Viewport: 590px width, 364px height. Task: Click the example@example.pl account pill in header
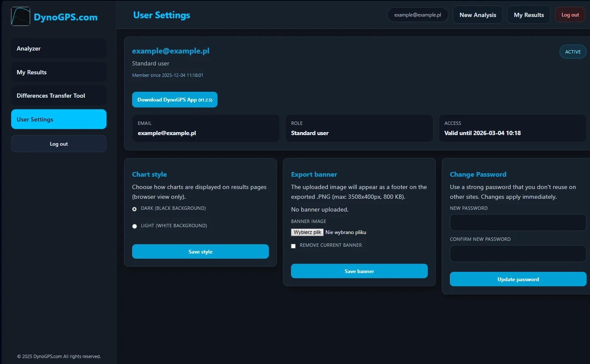point(417,15)
